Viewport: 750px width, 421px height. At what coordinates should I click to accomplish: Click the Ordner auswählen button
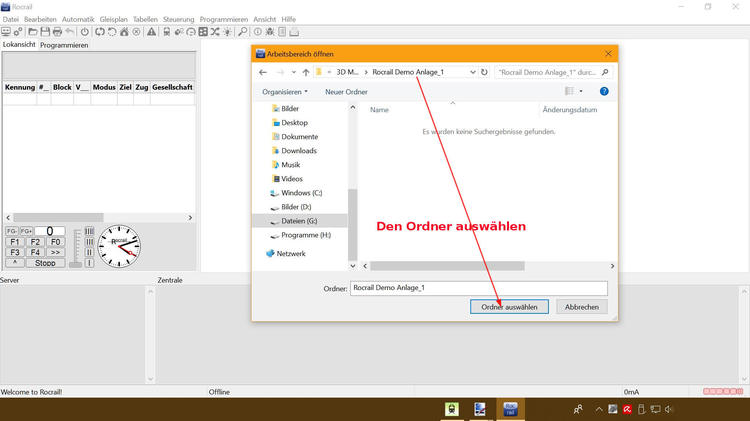point(509,307)
